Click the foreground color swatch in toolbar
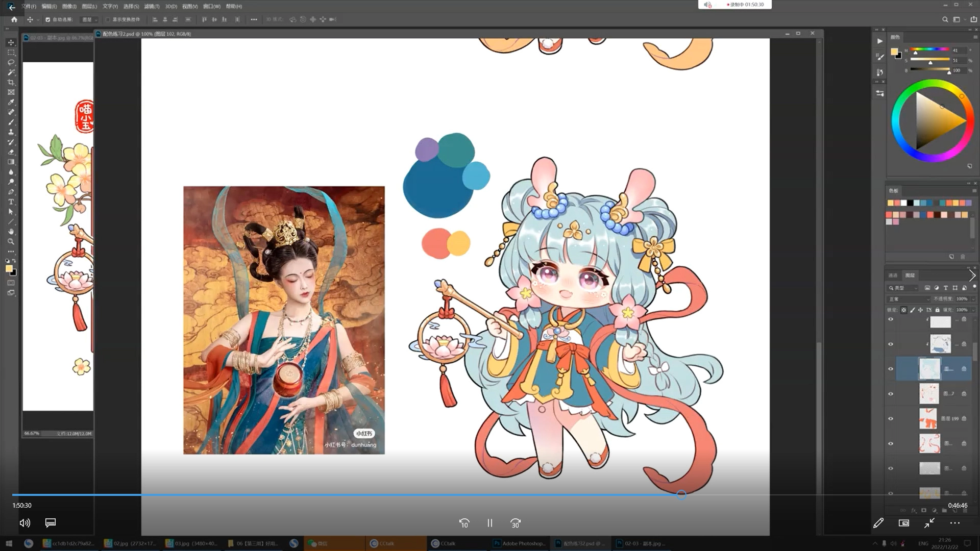Screen dimensions: 980x551 [9, 269]
